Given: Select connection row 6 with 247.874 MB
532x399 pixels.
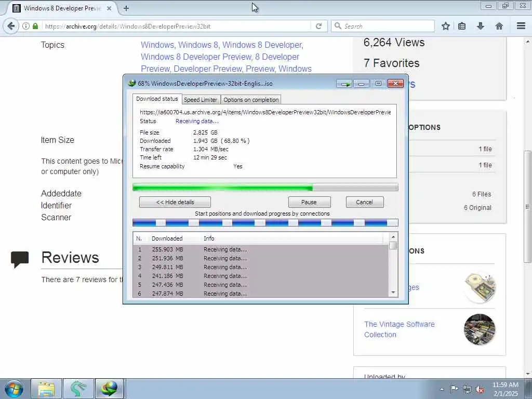Looking at the screenshot, I should (261, 294).
